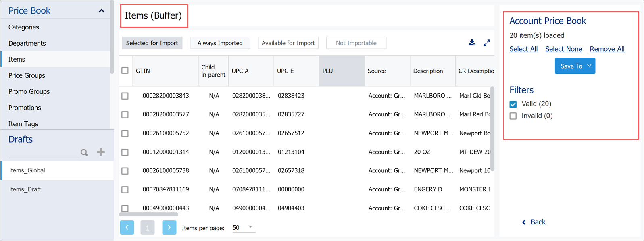This screenshot has height=241, width=644.
Task: Enable the Invalid (0) filter checkbox
Action: 513,116
